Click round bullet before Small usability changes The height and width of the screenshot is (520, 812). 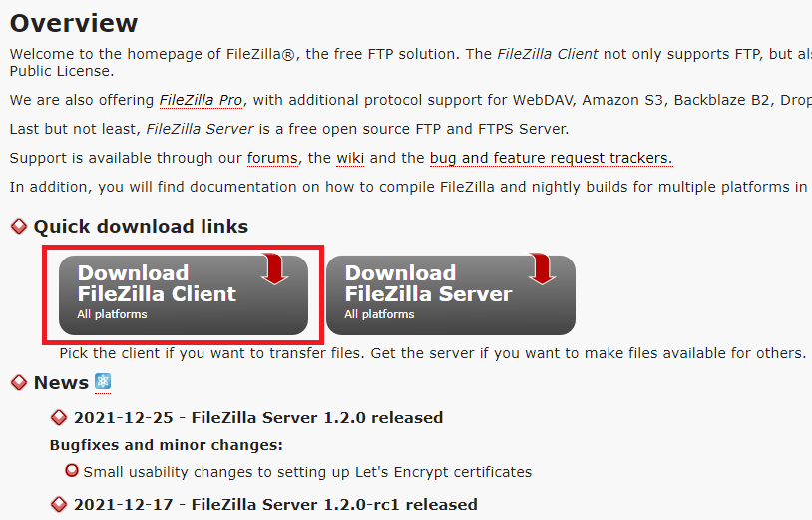pos(72,471)
